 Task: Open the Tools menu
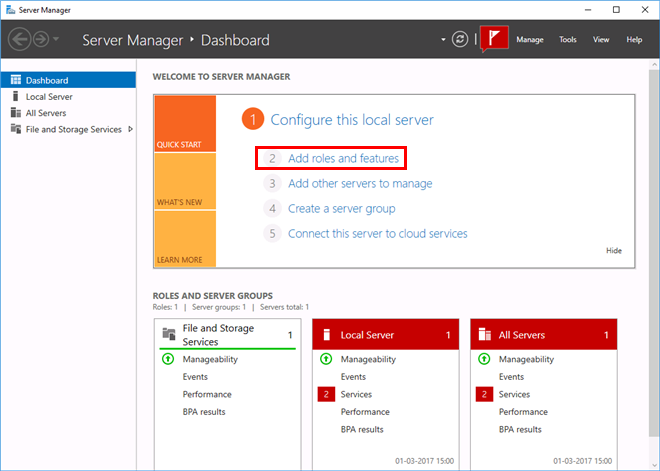567,40
